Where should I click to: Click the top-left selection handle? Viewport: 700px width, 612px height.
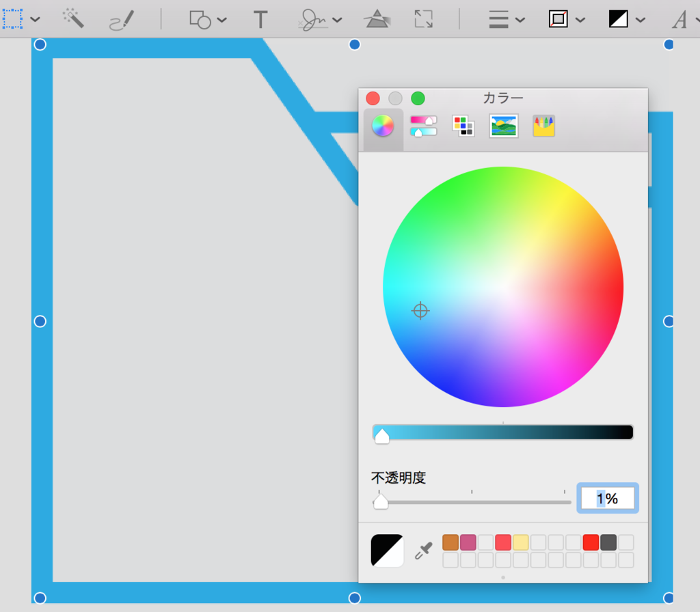[x=40, y=44]
